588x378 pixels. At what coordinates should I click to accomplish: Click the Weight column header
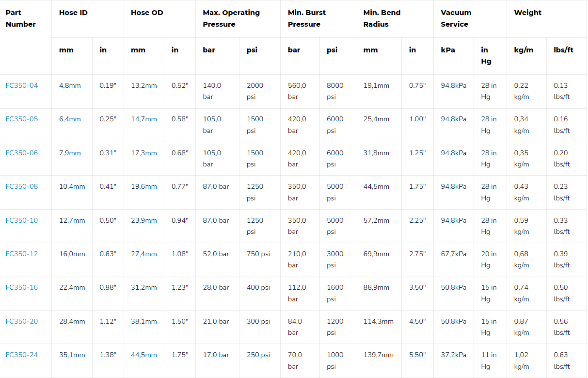click(x=528, y=13)
